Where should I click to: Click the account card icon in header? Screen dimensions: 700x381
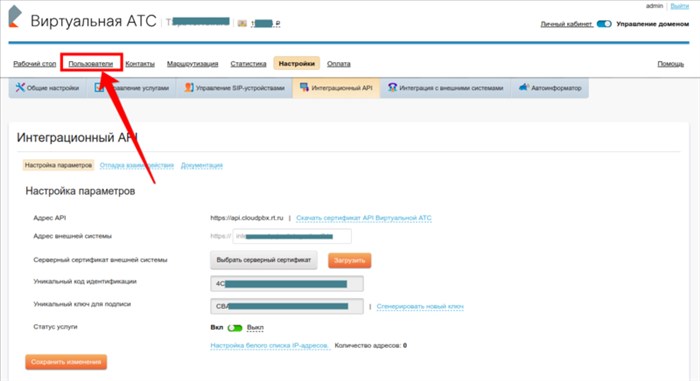click(242, 23)
